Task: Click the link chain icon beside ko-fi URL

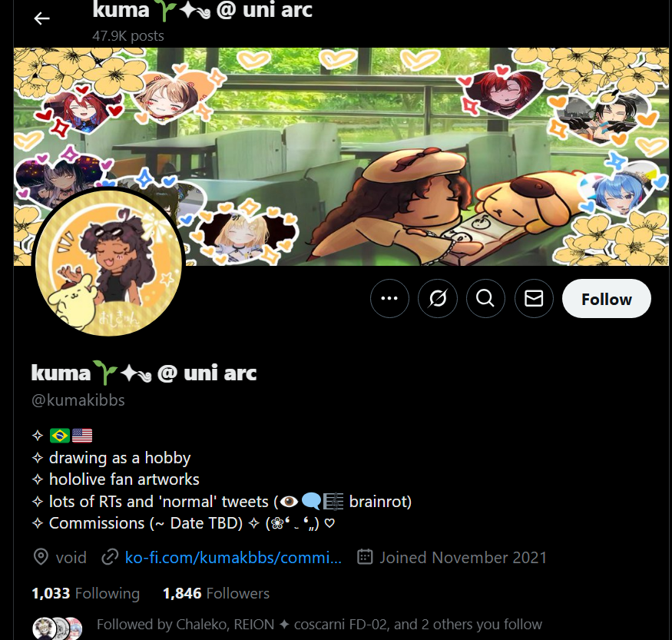Action: 110,557
